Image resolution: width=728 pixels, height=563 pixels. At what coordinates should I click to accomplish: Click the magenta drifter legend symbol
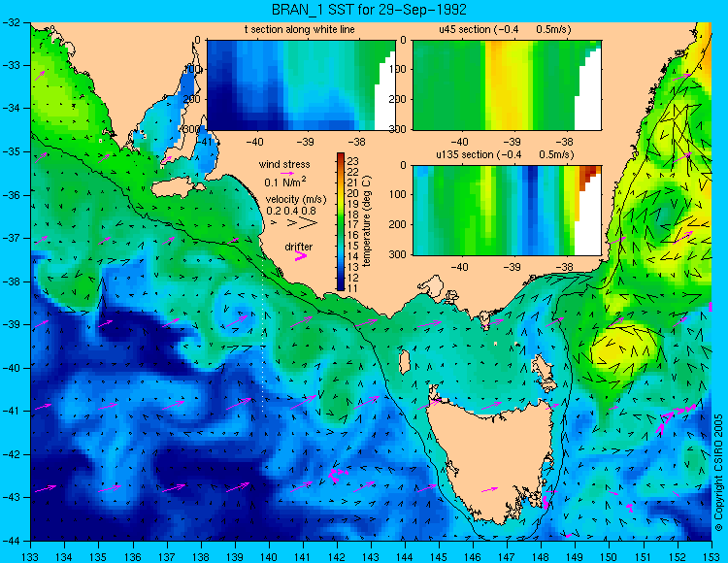pos(301,255)
